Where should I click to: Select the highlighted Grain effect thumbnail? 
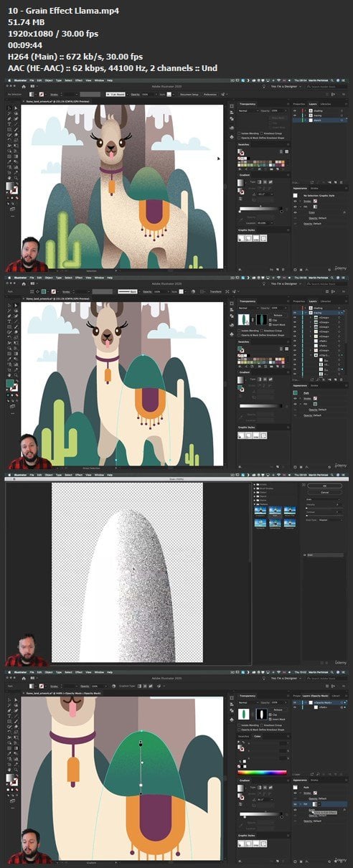click(276, 510)
